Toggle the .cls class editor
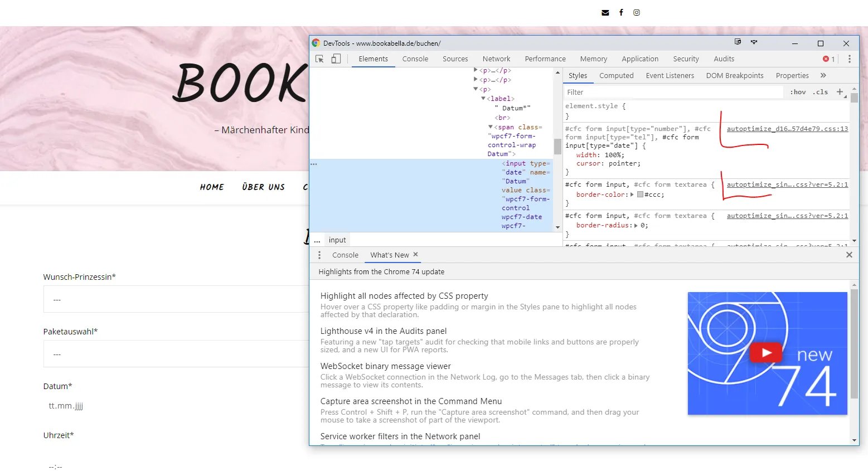Image resolution: width=868 pixels, height=471 pixels. 820,92
